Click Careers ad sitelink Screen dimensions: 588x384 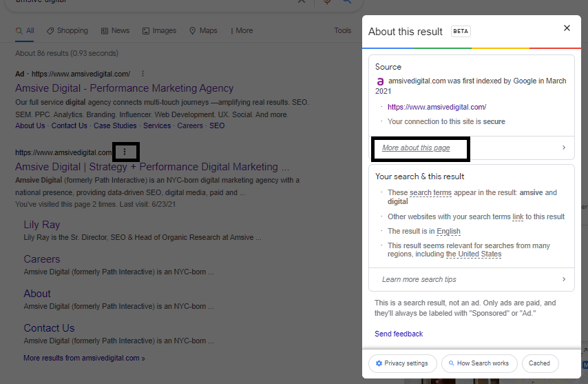coord(190,125)
